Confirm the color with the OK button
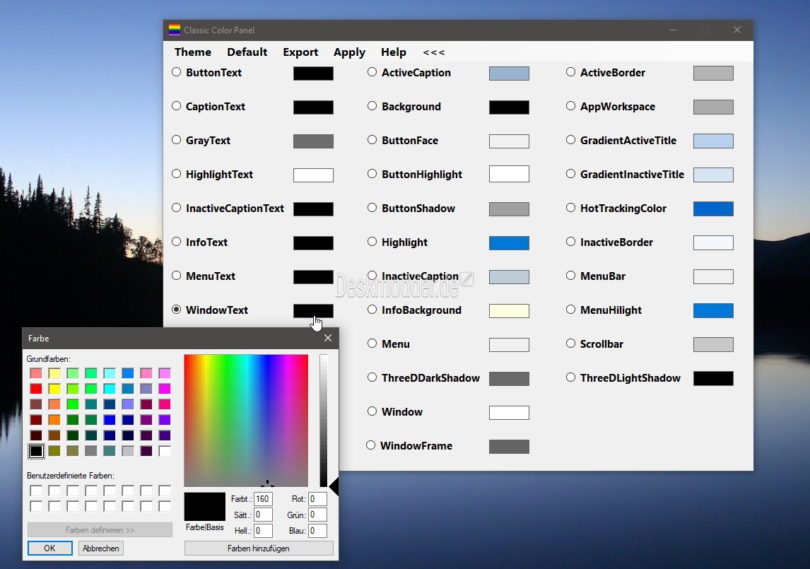 click(50, 548)
